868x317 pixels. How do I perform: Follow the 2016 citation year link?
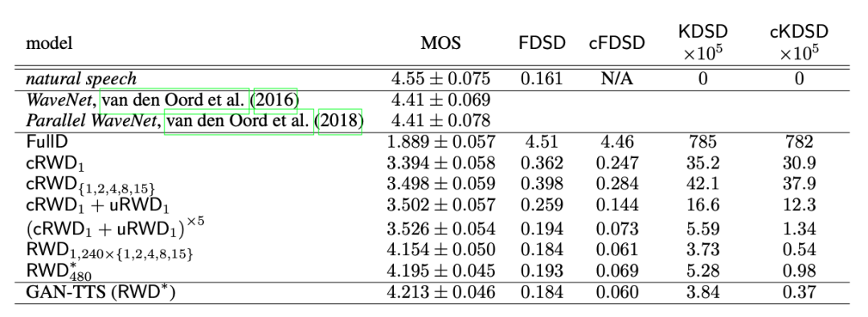[275, 100]
